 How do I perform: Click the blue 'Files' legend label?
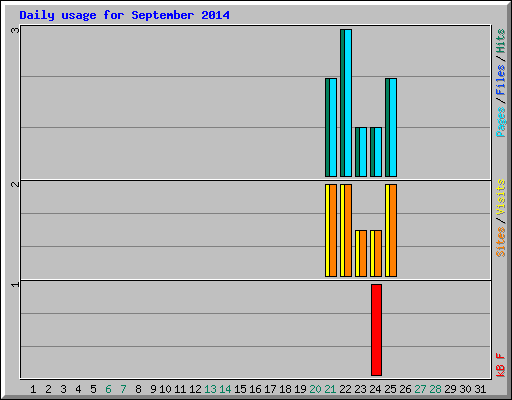point(501,80)
